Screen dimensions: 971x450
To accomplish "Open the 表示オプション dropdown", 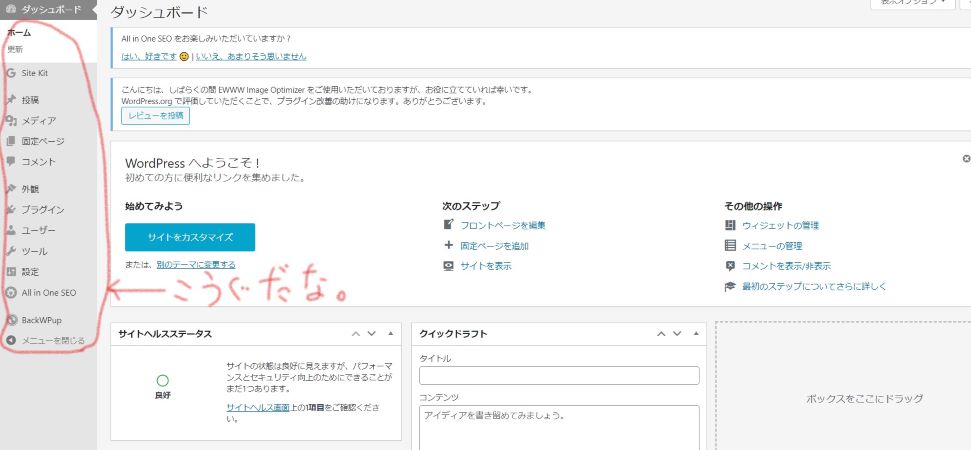I will 912,3.
